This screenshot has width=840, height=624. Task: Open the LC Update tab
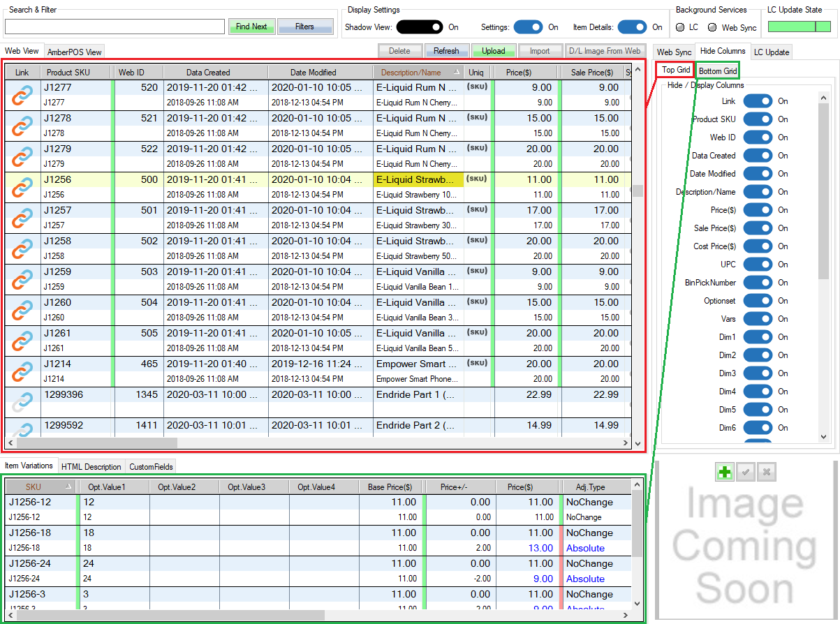tap(772, 52)
